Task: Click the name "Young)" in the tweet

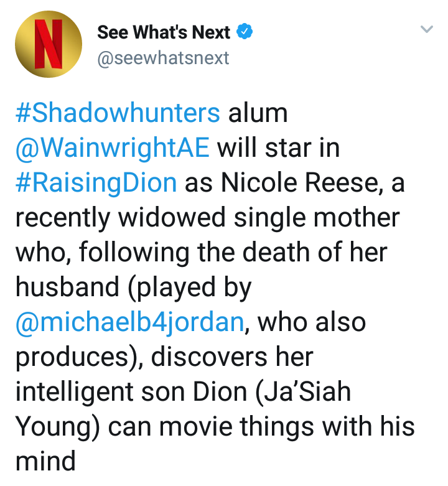Action: point(57,428)
